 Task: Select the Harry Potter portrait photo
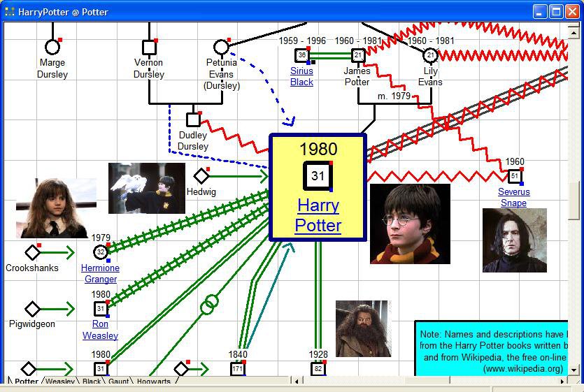(410, 224)
